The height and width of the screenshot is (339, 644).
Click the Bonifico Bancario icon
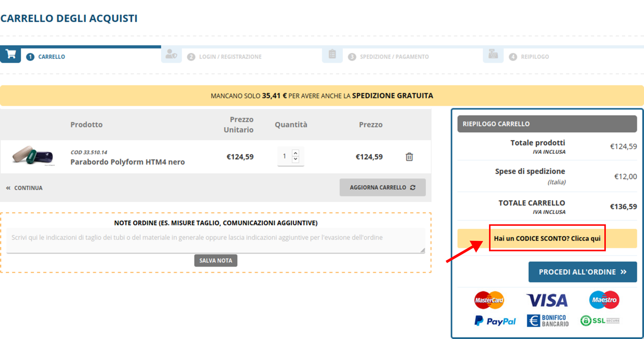[x=548, y=321]
